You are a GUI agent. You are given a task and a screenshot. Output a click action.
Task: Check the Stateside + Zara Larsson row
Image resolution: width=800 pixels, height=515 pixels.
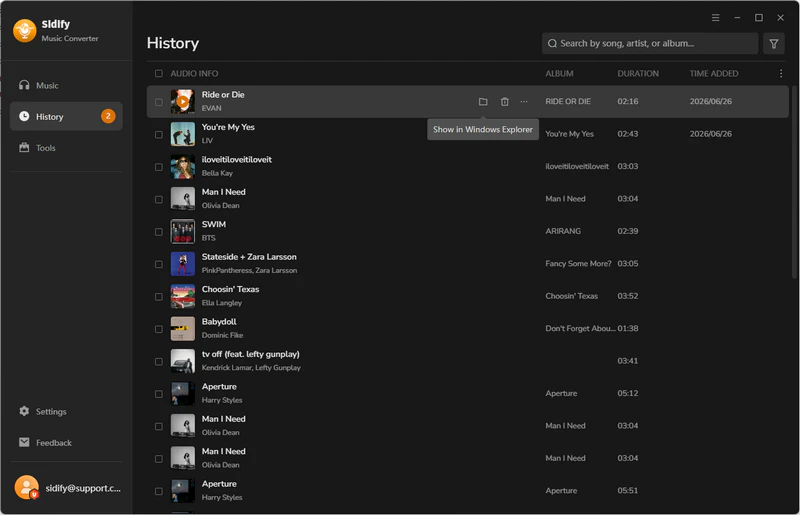point(159,264)
